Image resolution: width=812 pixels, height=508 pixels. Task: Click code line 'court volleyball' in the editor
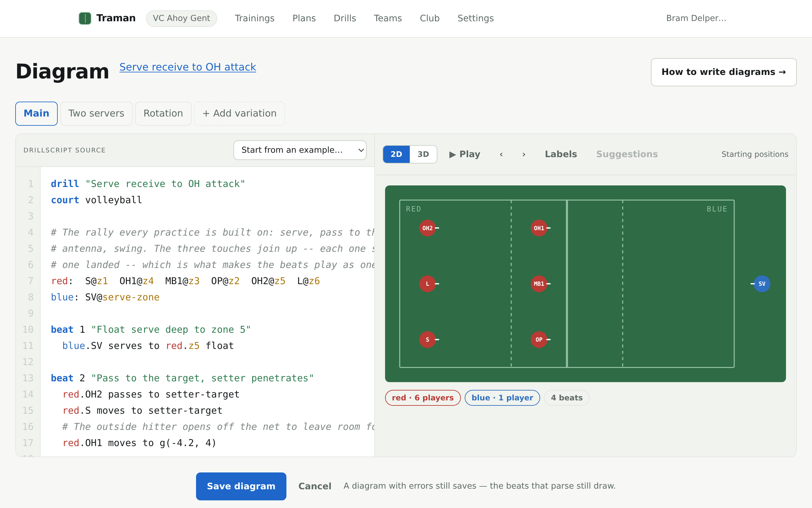click(x=96, y=200)
